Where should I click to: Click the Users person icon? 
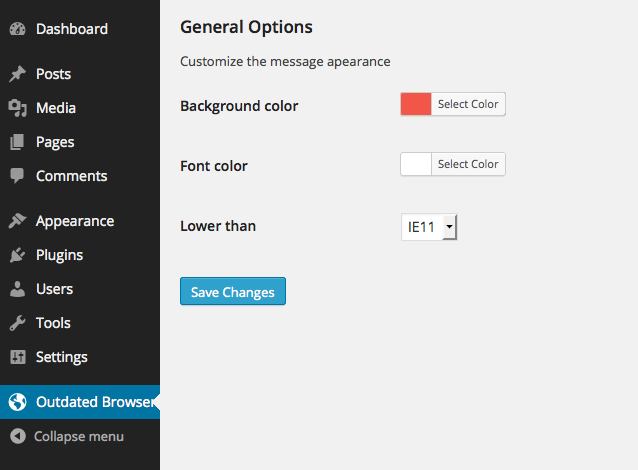coord(17,289)
